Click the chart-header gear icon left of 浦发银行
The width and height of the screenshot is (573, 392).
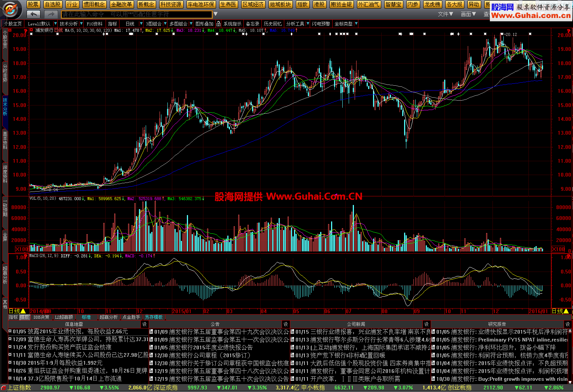pyautogui.click(x=31, y=30)
